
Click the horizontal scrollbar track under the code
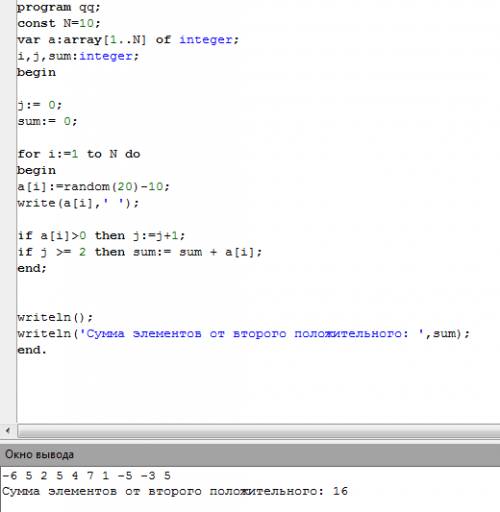click(x=259, y=431)
